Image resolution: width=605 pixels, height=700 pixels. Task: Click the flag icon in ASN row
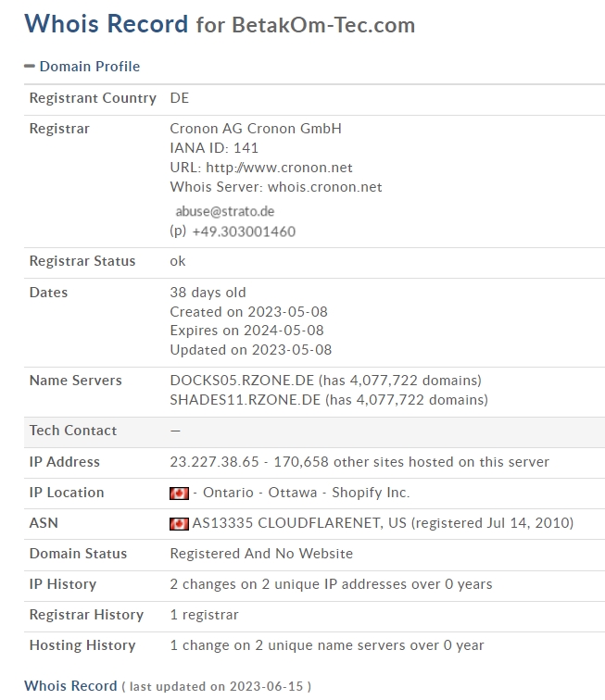point(179,524)
